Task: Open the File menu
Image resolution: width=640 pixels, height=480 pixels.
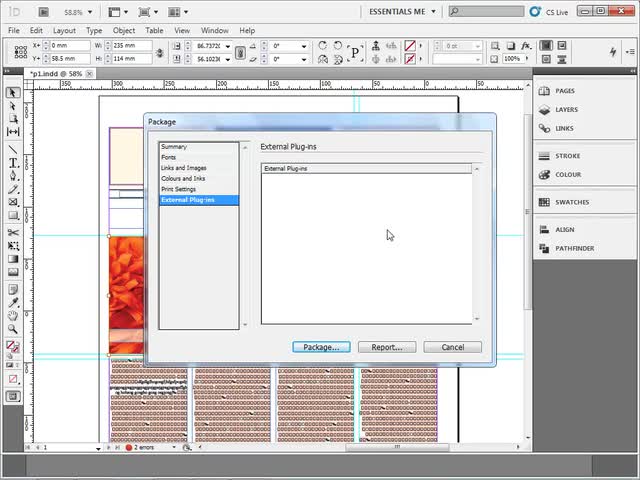Action: pos(13,31)
